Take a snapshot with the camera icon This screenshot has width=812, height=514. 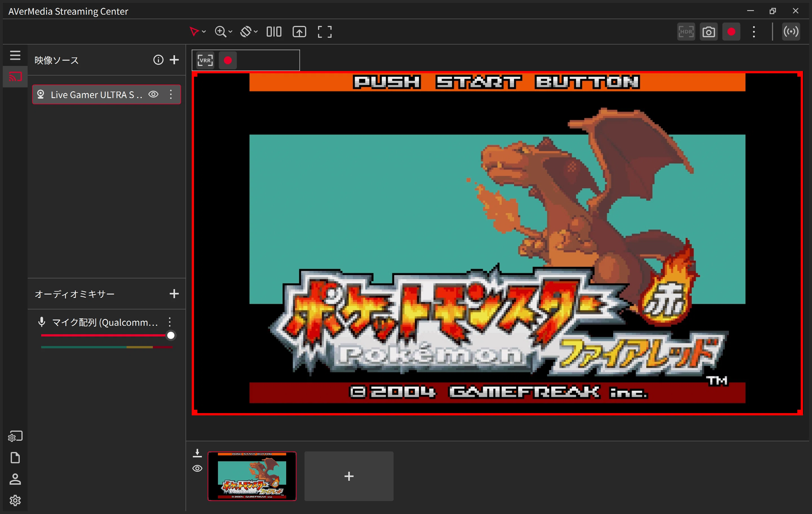tap(709, 32)
